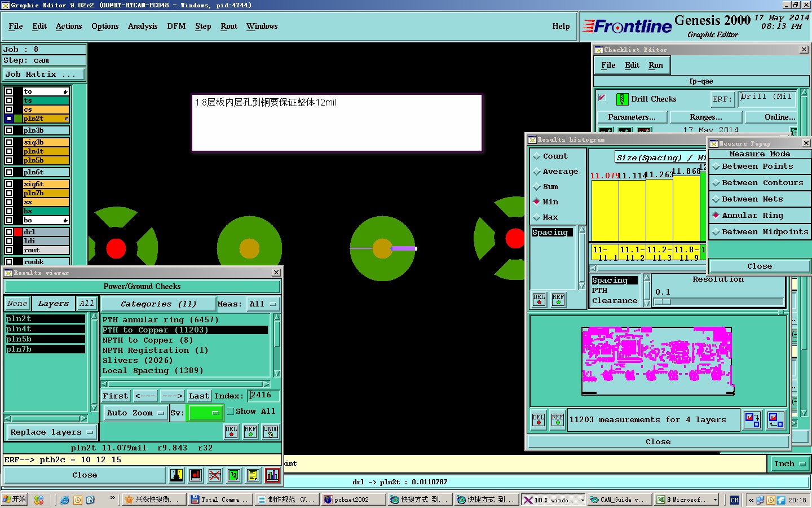812x508 pixels.
Task: Click the REF icon beside UNDO
Action: click(x=250, y=432)
